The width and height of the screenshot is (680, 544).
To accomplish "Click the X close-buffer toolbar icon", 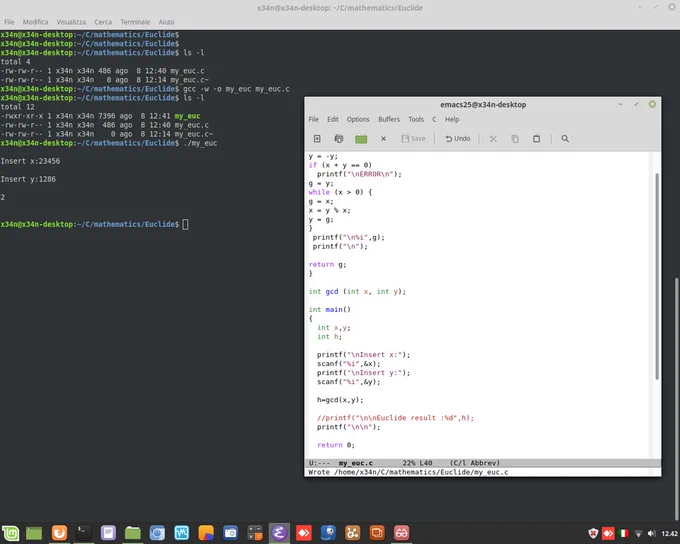I will (383, 139).
